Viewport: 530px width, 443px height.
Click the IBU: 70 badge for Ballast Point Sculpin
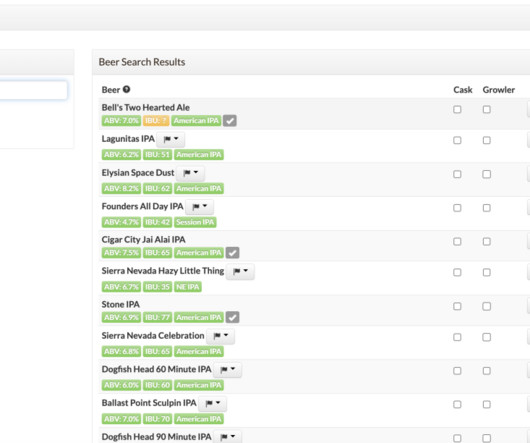point(158,419)
